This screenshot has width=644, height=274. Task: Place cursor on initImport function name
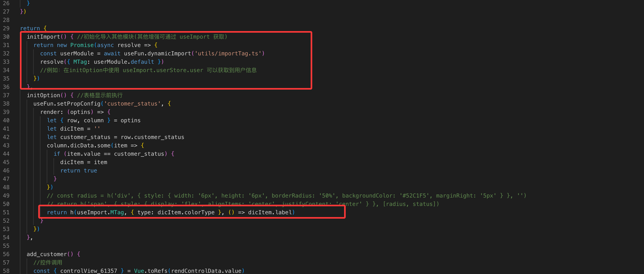coord(43,37)
